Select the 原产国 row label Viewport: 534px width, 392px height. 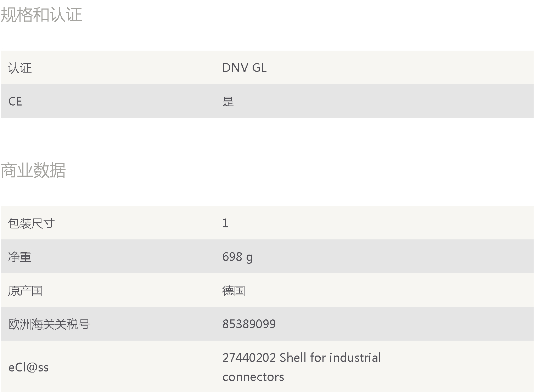click(26, 291)
